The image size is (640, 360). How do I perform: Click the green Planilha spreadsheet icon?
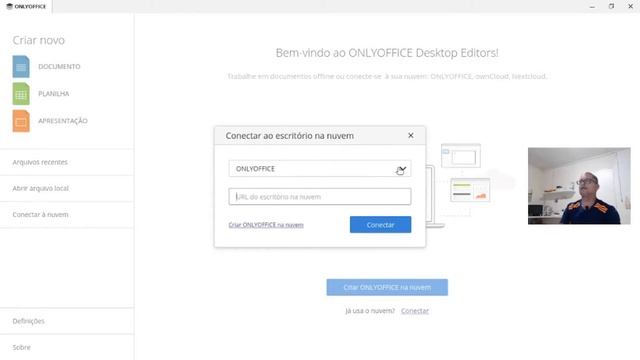(21, 94)
